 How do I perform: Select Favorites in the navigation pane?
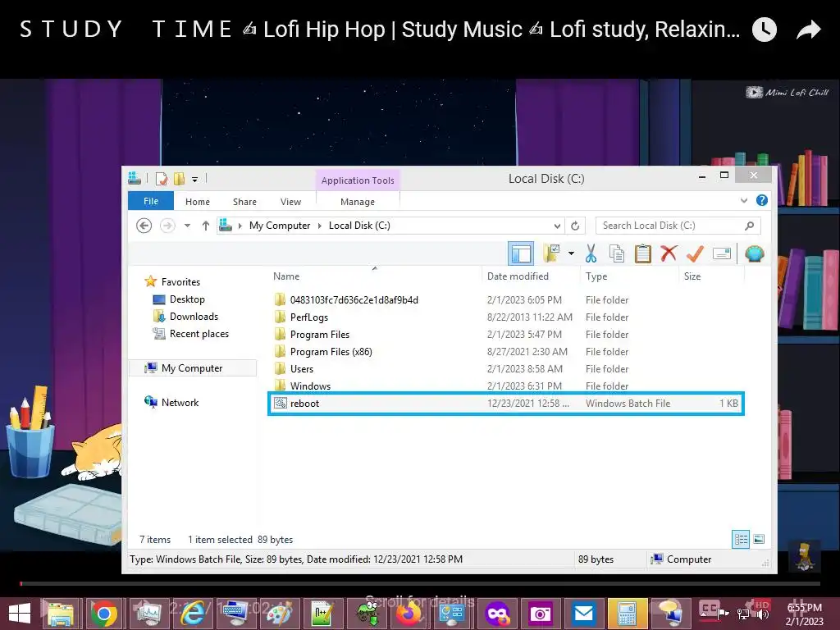click(x=180, y=282)
